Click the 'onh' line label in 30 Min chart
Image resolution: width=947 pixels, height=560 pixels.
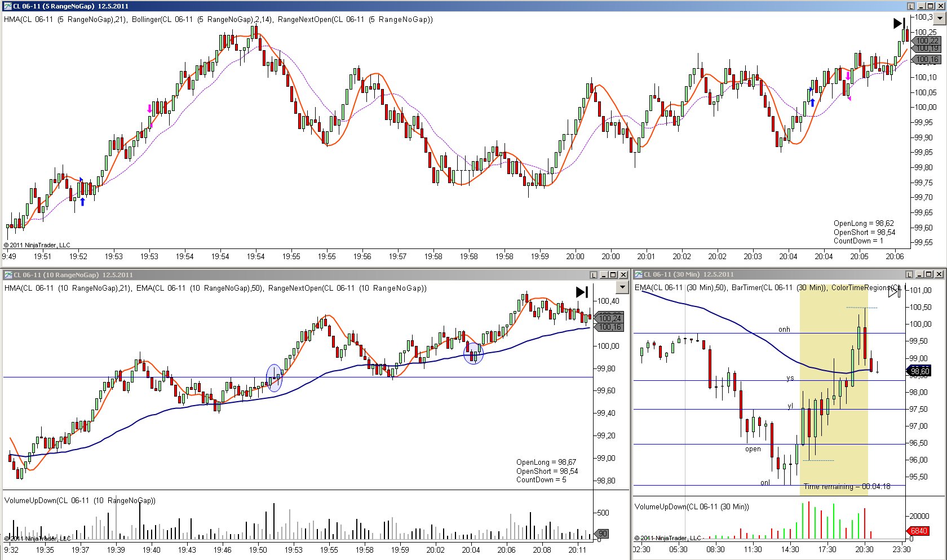[784, 330]
